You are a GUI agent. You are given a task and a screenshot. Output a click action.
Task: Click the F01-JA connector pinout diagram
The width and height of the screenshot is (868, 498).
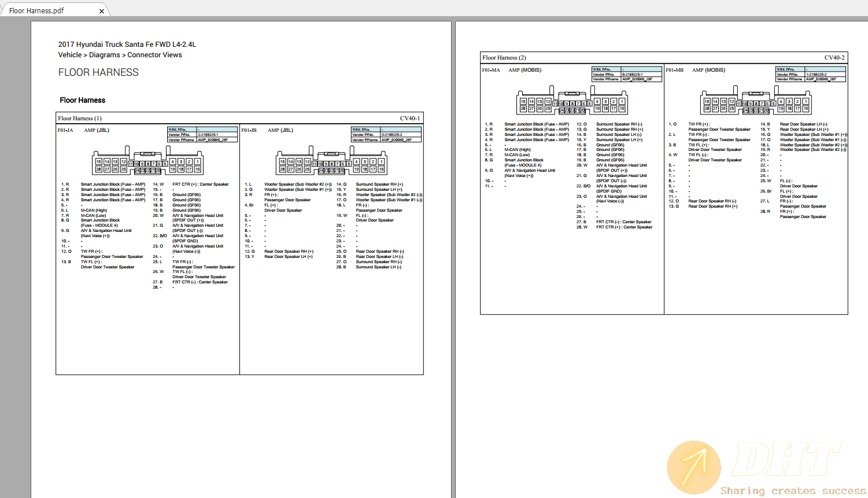(x=147, y=161)
